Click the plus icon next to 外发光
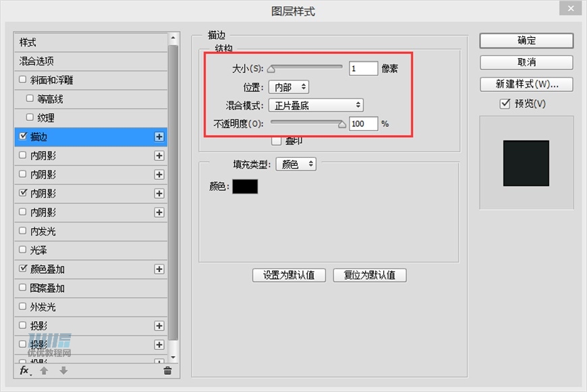Image resolution: width=587 pixels, height=392 pixels. [159, 306]
